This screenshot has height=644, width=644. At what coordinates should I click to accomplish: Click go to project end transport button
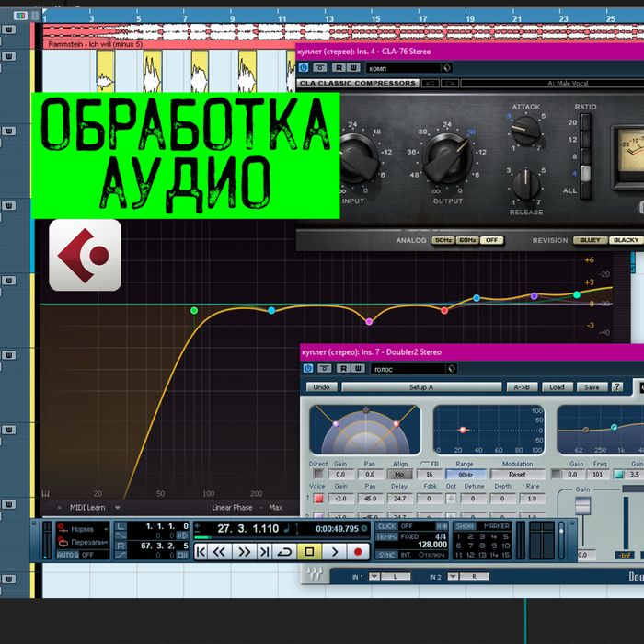click(264, 552)
